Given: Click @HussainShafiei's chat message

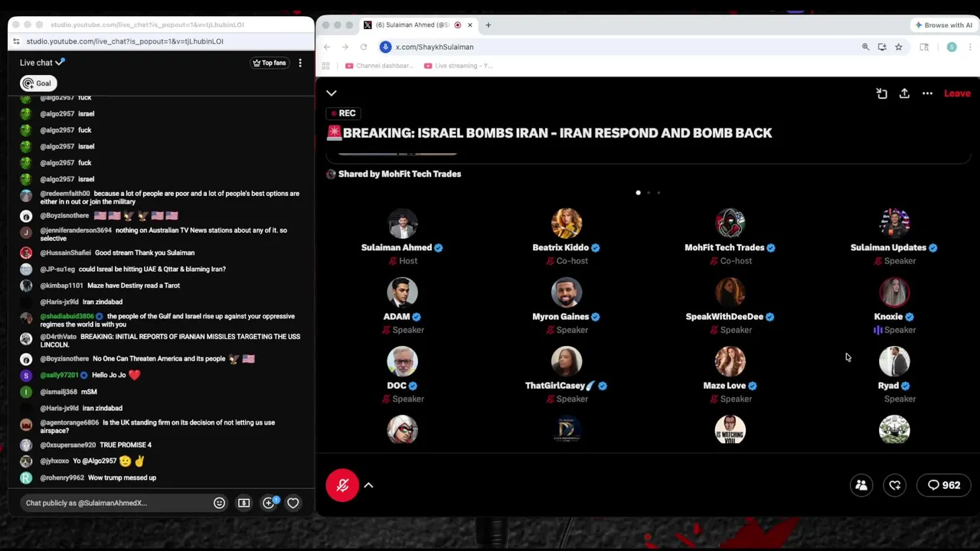Looking at the screenshot, I should pos(145,253).
